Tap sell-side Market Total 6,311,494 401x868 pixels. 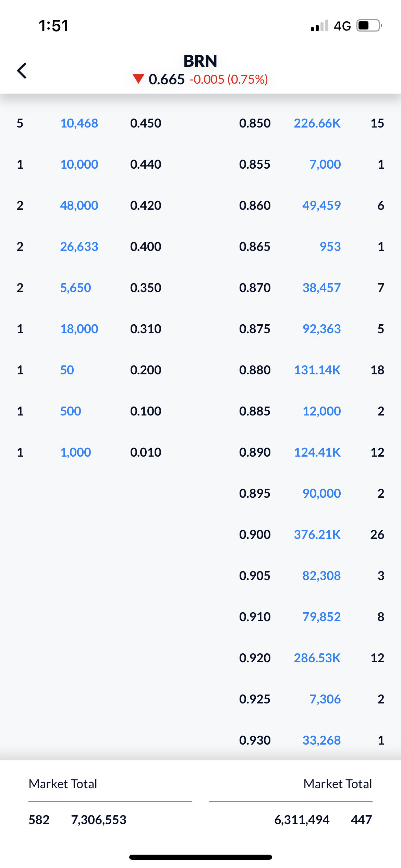302,820
